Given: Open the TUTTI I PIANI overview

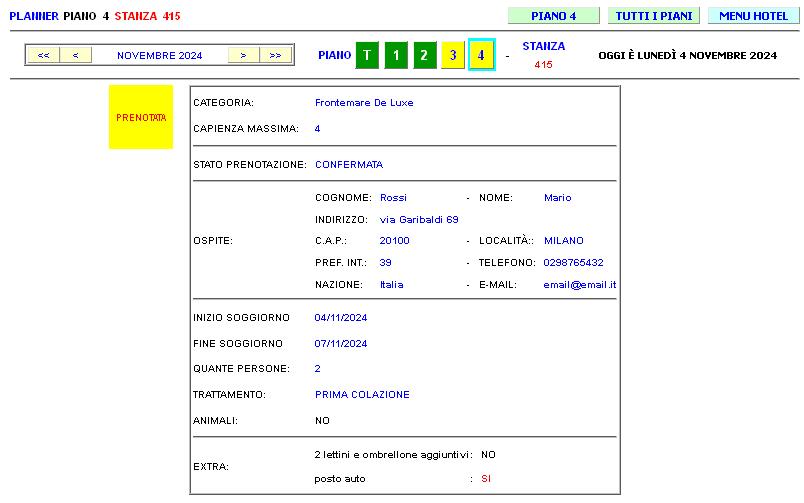Looking at the screenshot, I should tap(654, 15).
